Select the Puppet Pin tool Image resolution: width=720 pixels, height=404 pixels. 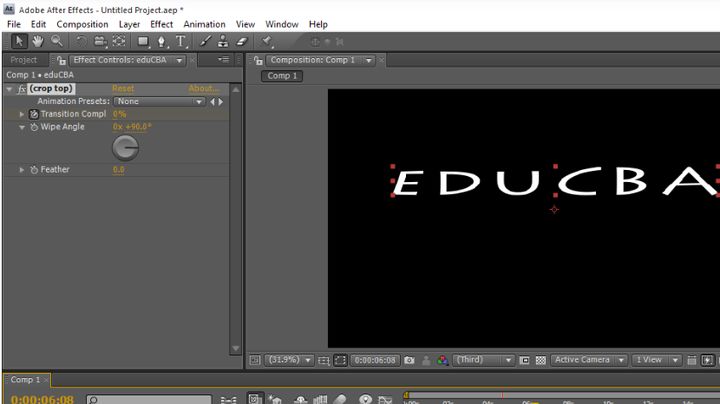coord(267,41)
